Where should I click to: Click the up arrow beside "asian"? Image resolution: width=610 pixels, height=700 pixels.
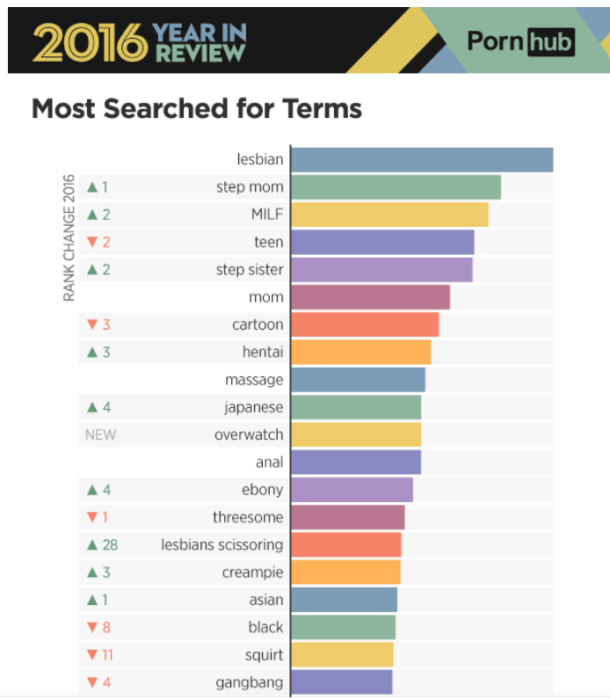tap(91, 600)
